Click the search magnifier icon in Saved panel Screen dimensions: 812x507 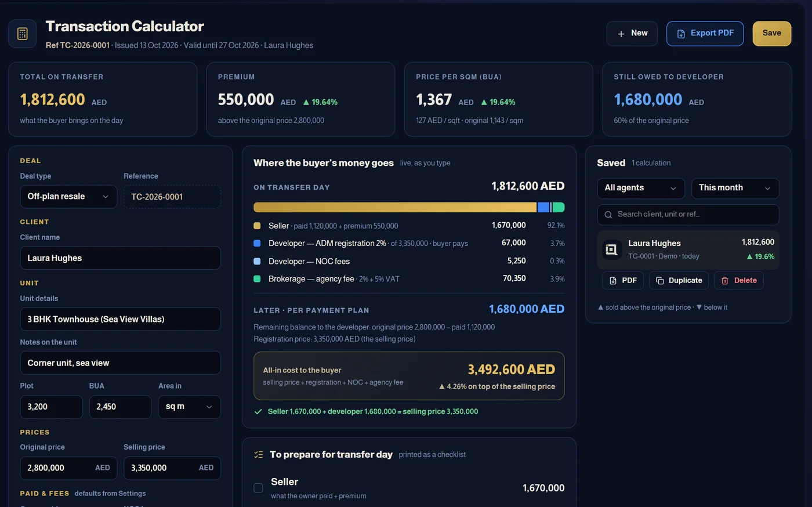608,215
